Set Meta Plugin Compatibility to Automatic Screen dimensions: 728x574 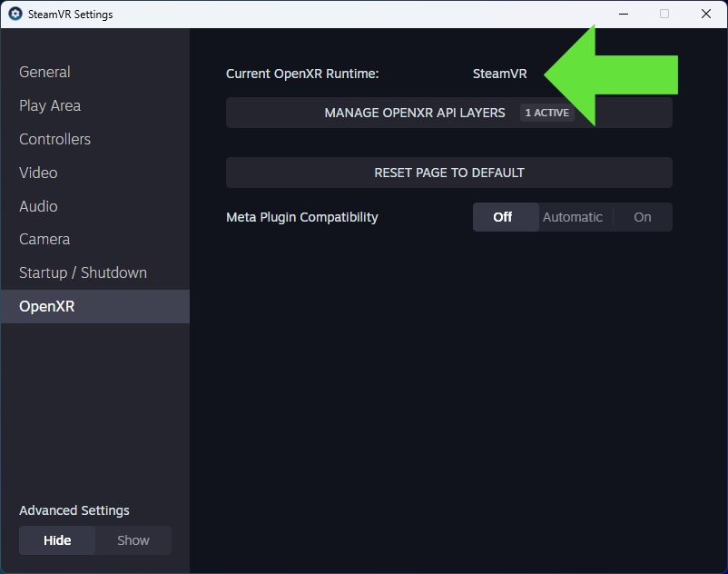(573, 217)
